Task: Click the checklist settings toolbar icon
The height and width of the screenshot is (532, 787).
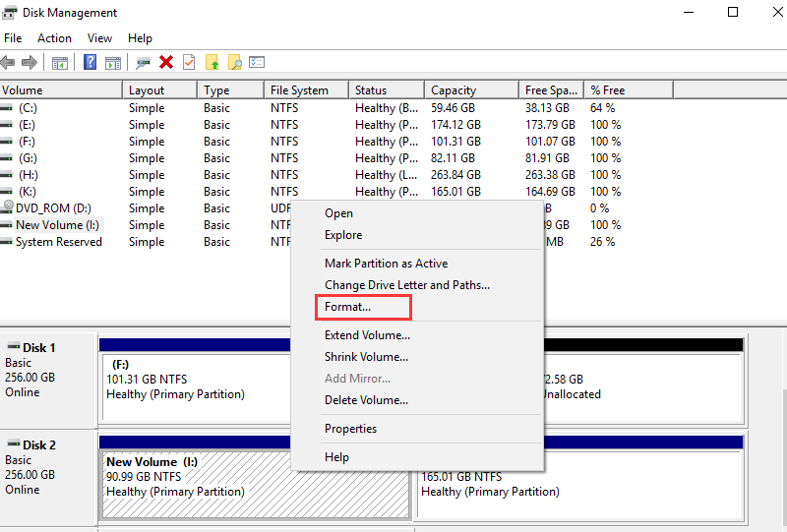Action: pyautogui.click(x=257, y=62)
